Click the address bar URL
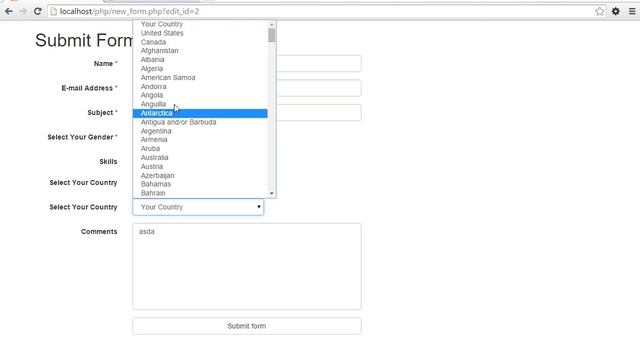The image size is (640, 360). click(x=129, y=11)
